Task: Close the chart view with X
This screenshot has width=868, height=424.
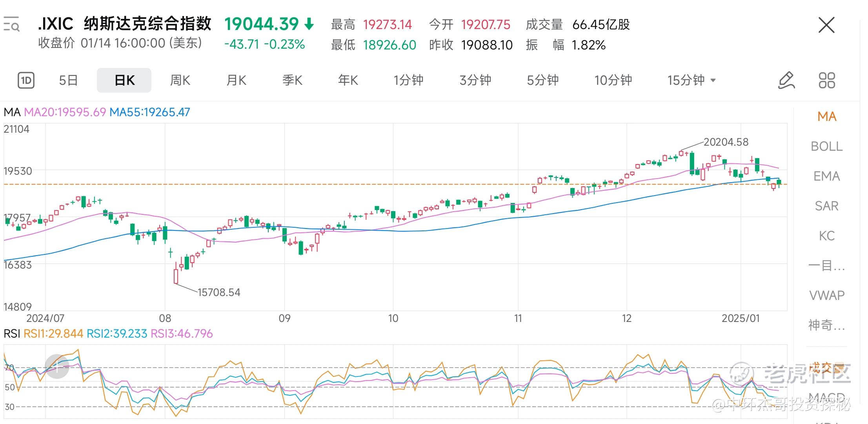Action: click(826, 25)
